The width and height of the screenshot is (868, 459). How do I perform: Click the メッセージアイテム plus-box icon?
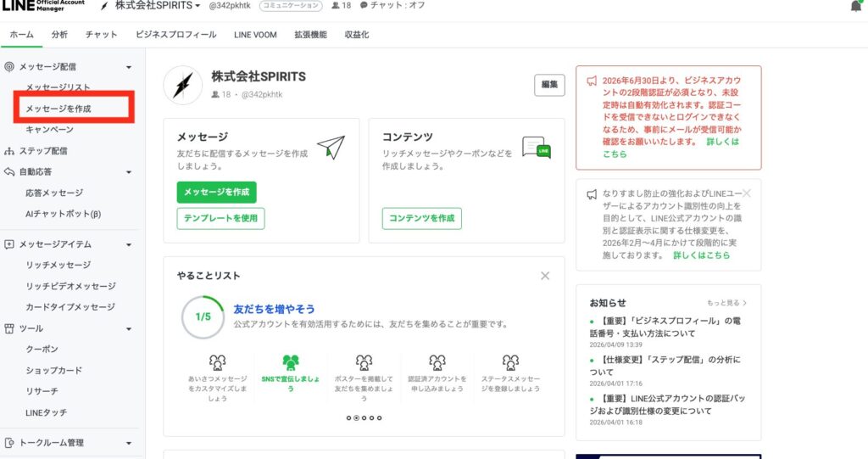[8, 243]
